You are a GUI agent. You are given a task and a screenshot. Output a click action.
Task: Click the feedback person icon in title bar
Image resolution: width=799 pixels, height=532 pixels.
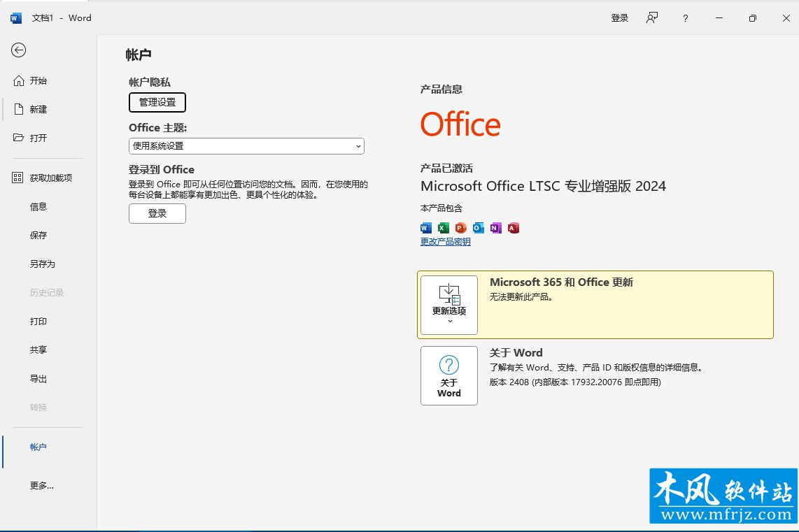pos(652,17)
